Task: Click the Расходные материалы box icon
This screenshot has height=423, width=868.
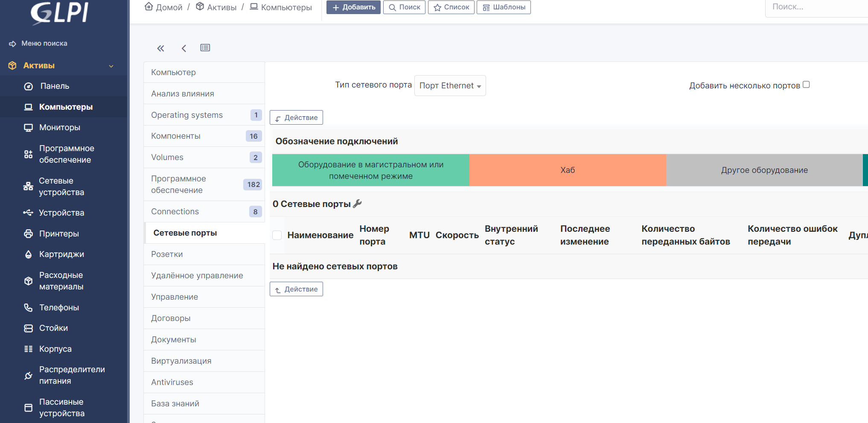Action: 28,281
